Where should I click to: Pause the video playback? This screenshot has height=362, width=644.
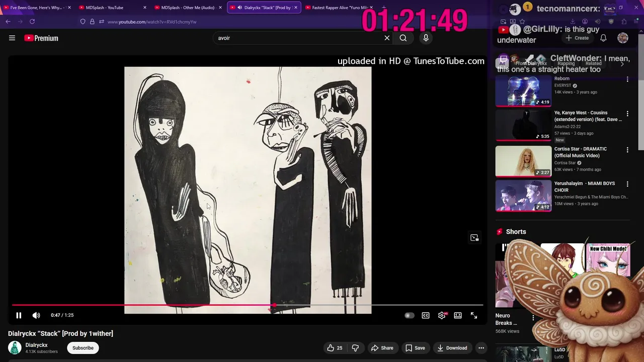(x=19, y=315)
